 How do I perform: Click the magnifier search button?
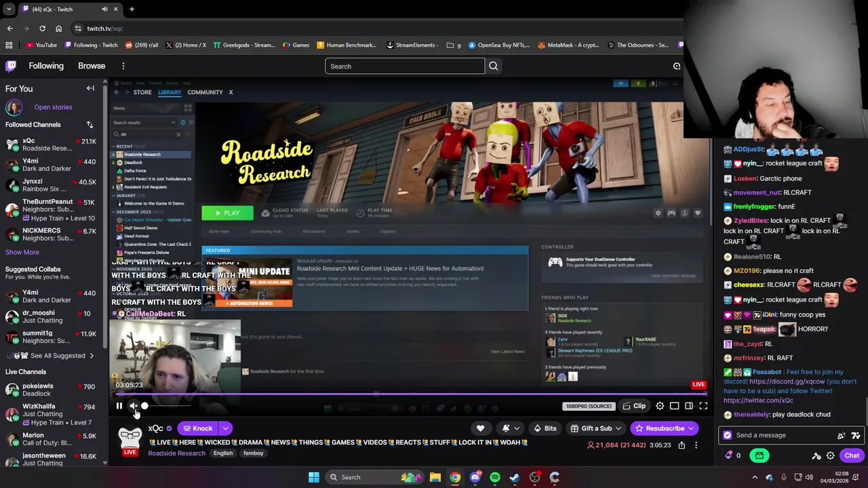[x=494, y=66]
